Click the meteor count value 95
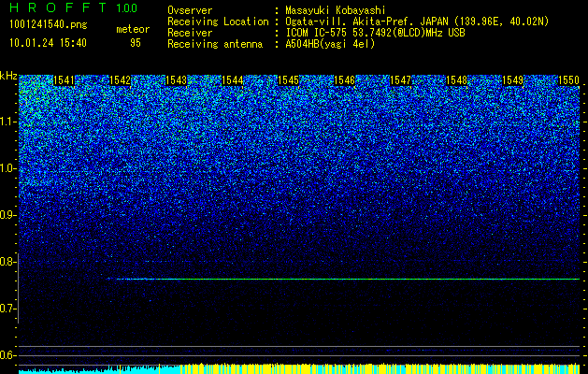 (136, 43)
